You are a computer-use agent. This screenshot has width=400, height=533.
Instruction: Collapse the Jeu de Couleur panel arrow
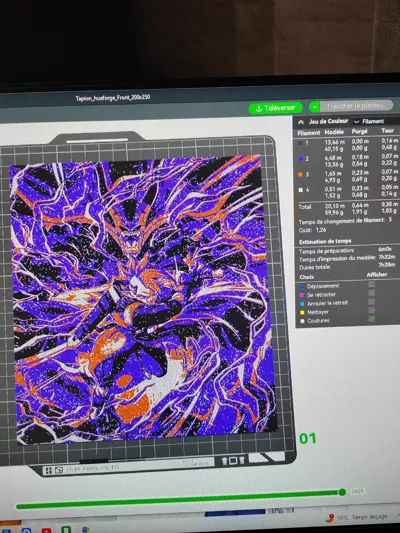[x=301, y=122]
